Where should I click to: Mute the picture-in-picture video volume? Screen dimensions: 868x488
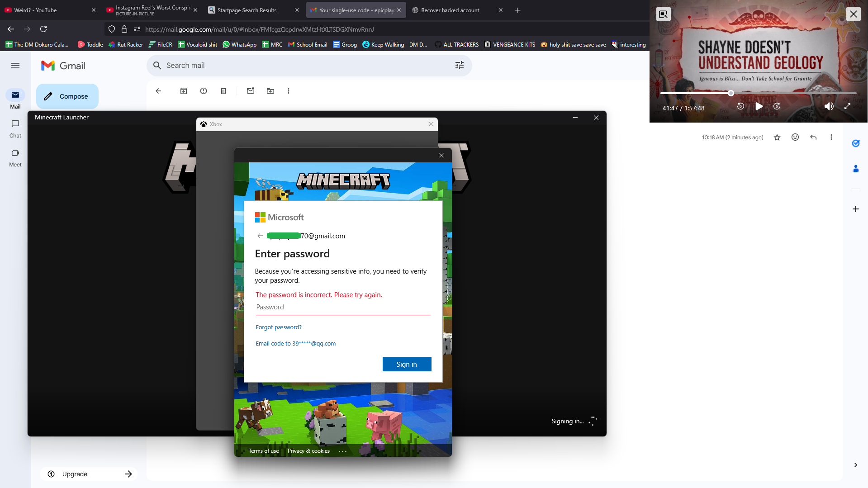(x=829, y=106)
